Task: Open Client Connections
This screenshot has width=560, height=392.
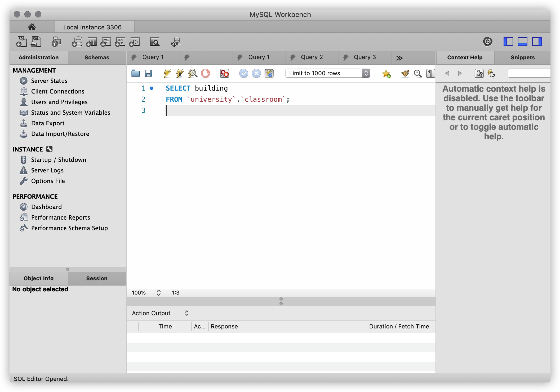Action: pyautogui.click(x=57, y=91)
